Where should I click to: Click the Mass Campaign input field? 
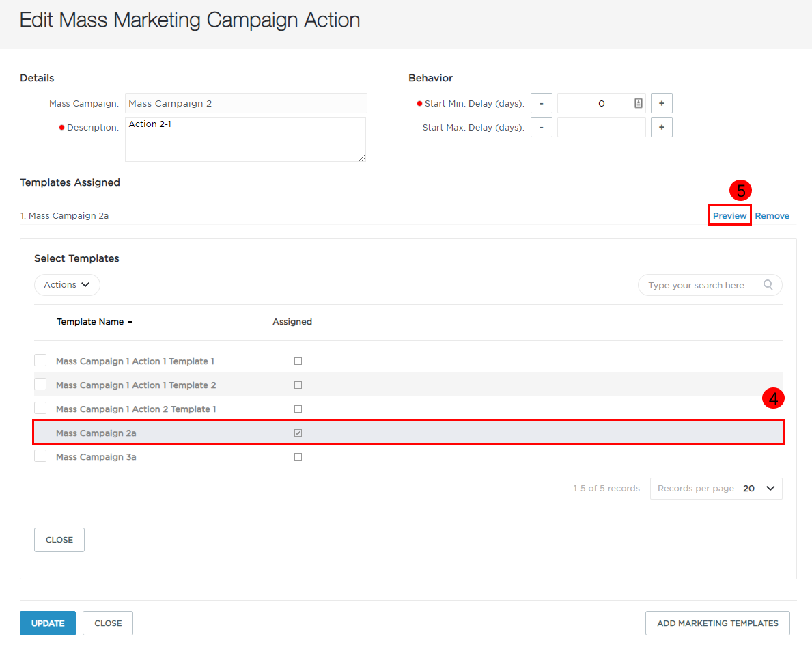[x=246, y=103]
